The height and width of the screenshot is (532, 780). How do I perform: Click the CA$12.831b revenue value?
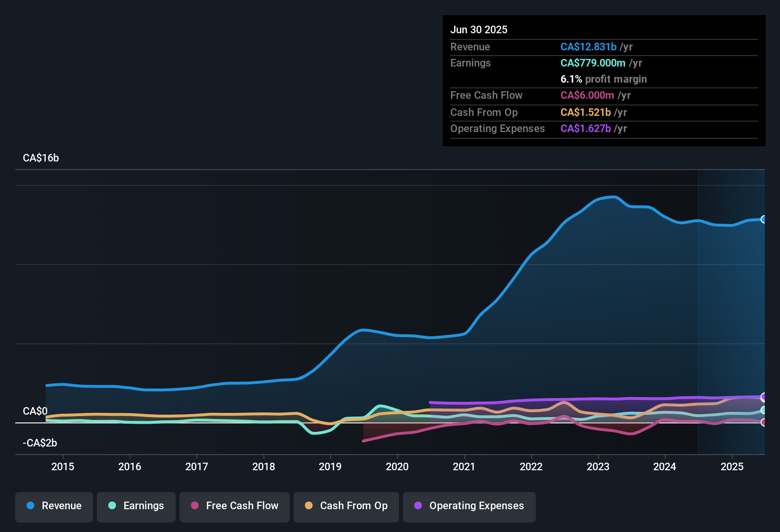[589, 47]
